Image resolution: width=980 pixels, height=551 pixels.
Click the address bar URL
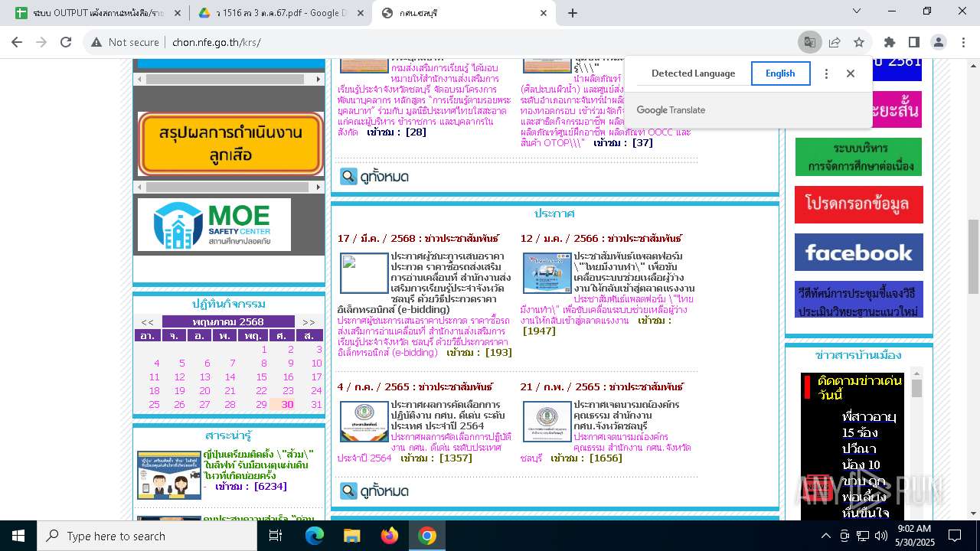coord(217,42)
